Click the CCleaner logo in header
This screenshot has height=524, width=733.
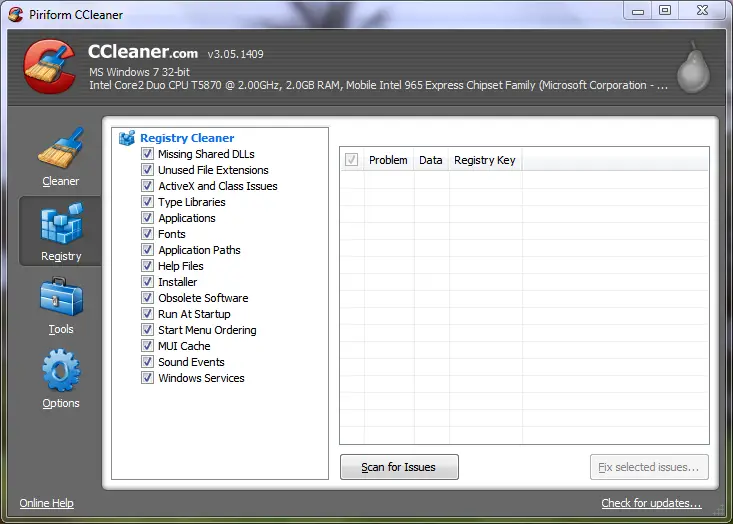pos(50,66)
